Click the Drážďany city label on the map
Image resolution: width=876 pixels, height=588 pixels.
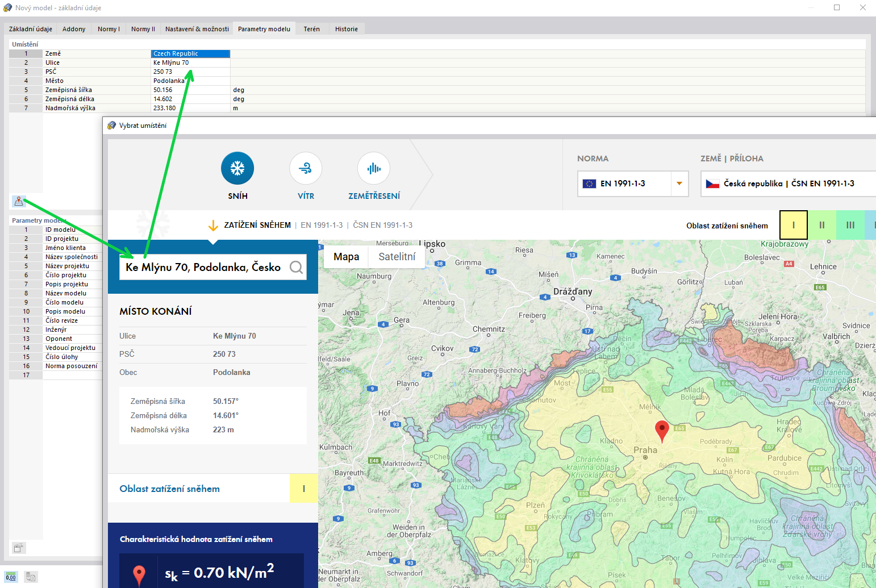pyautogui.click(x=573, y=291)
